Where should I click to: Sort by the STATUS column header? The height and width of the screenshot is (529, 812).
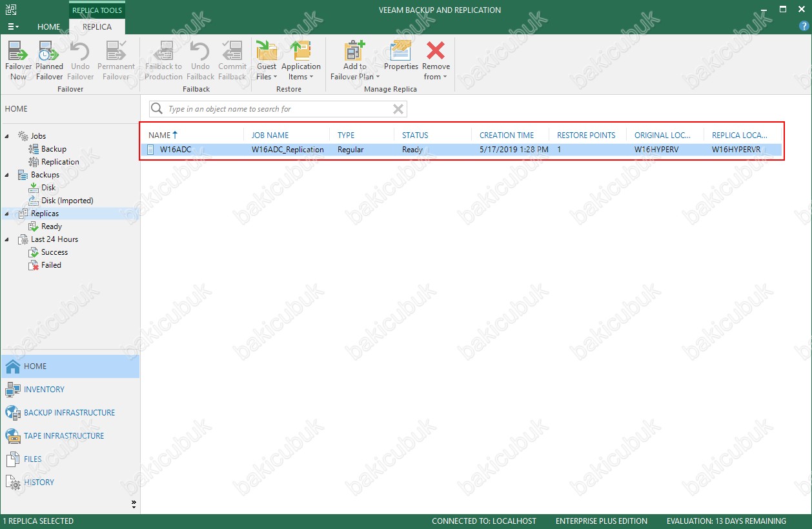[x=415, y=135]
